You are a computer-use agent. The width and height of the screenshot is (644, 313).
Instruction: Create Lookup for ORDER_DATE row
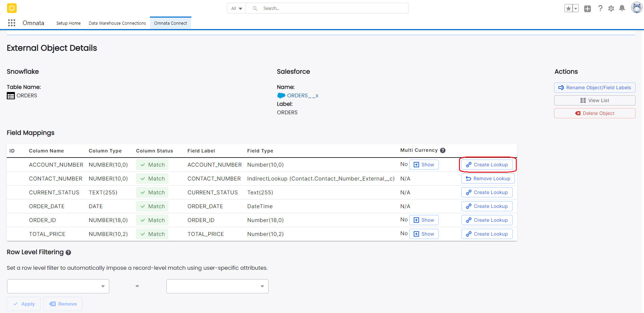pos(487,206)
